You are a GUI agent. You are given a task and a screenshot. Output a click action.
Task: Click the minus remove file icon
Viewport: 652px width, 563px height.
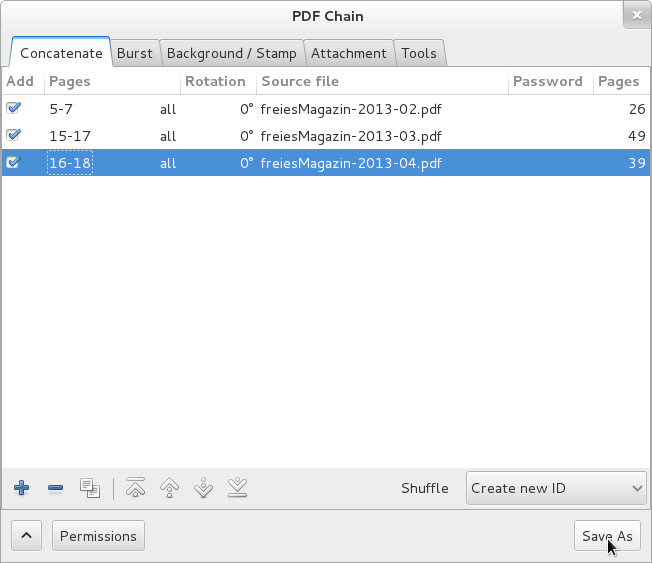(x=55, y=489)
